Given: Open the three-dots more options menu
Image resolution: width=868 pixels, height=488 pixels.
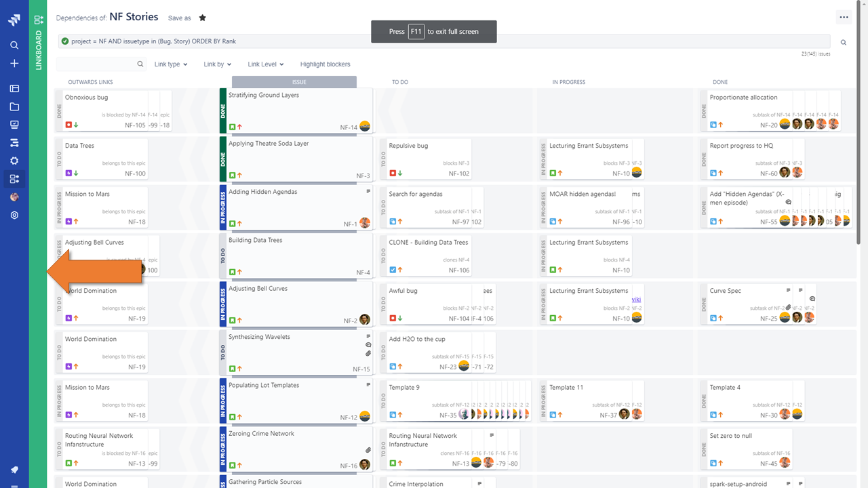Looking at the screenshot, I should [x=844, y=18].
